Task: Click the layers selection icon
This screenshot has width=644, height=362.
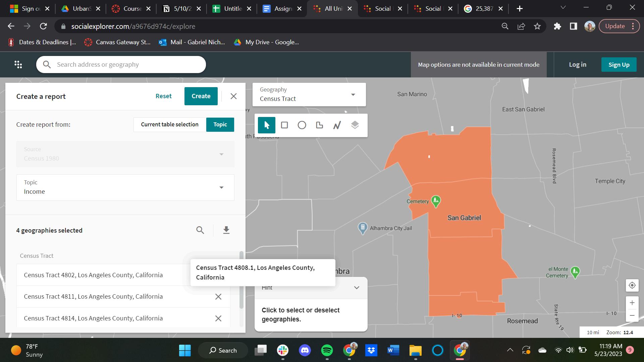Action: pyautogui.click(x=355, y=125)
